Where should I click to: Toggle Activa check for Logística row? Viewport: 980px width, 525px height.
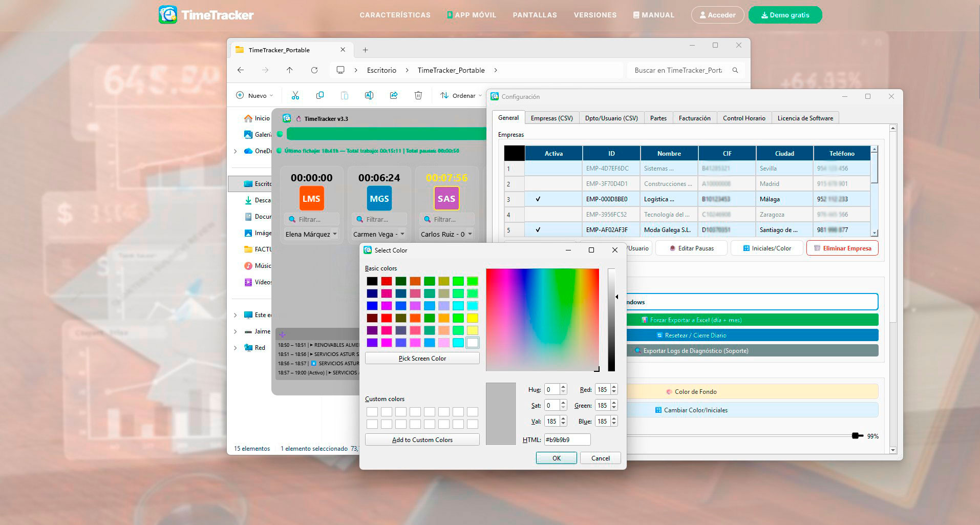[538, 199]
